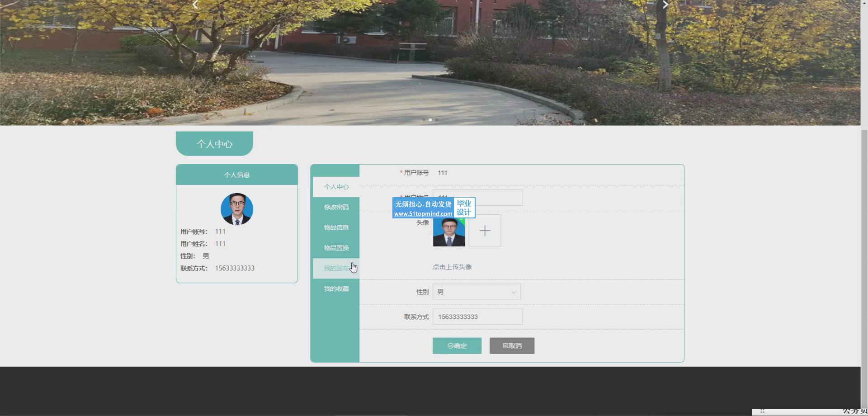
Task: Click the carousel next arrow
Action: [x=665, y=5]
